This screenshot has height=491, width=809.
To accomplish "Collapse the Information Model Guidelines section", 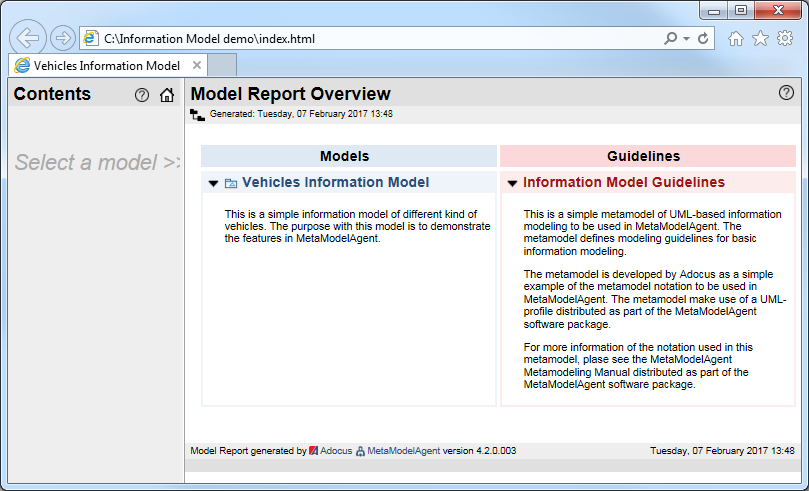I will (512, 183).
